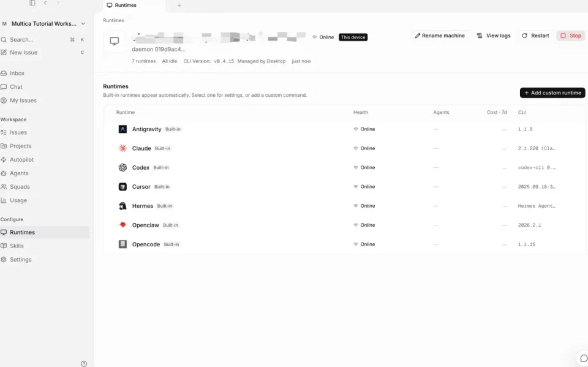Open workspace Issues list
The image size is (588, 367).
point(45,132)
